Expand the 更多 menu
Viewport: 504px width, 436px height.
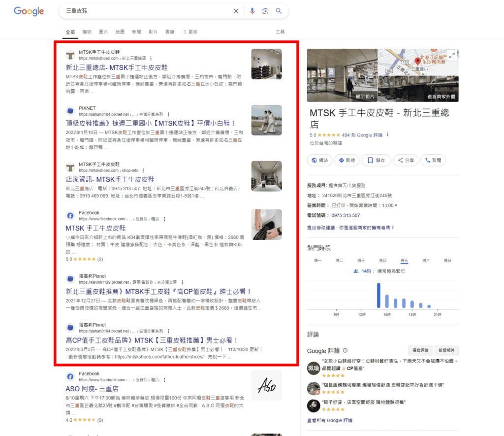pyautogui.click(x=190, y=32)
